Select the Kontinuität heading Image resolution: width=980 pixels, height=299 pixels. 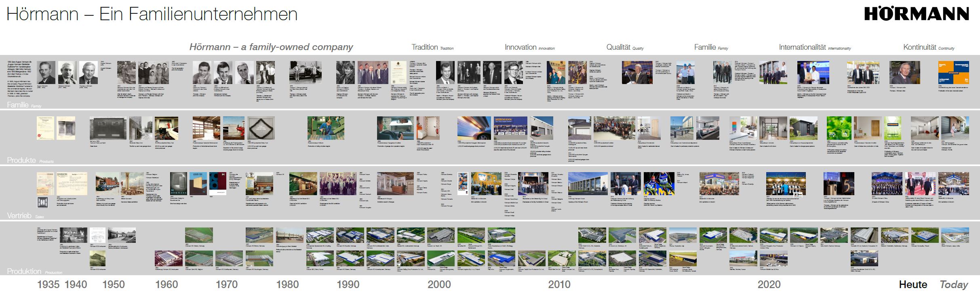tap(920, 47)
